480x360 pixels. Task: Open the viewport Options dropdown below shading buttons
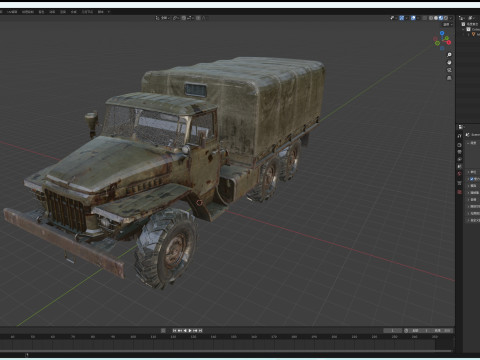click(448, 24)
